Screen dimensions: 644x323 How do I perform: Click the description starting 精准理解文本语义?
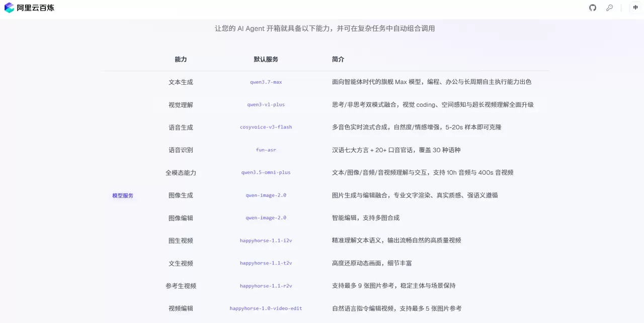(396, 241)
